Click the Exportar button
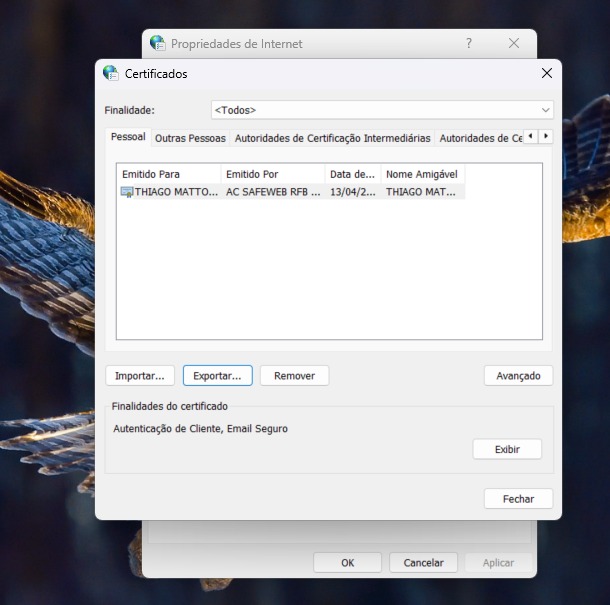Image resolution: width=610 pixels, height=605 pixels. [x=217, y=376]
